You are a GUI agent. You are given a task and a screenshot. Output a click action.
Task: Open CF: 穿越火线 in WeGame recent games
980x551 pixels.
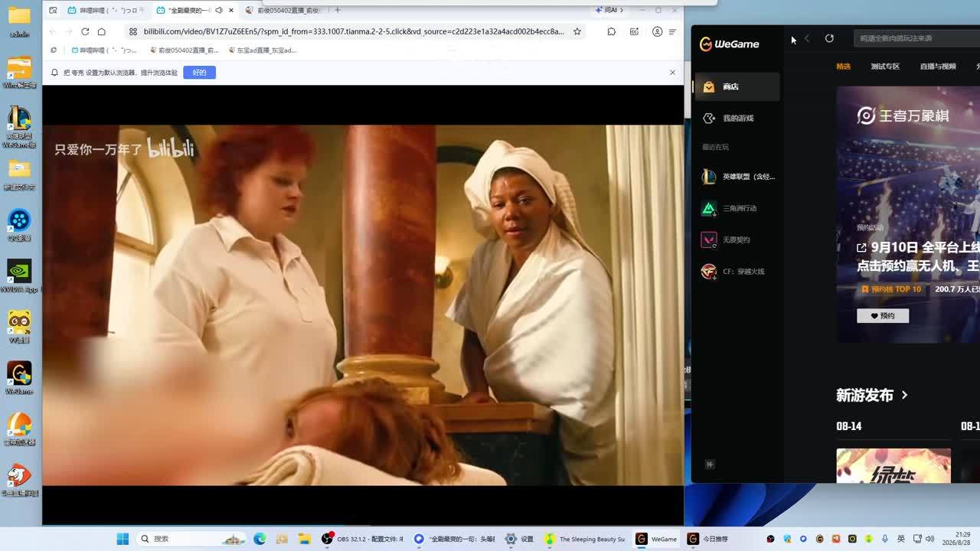tap(737, 272)
